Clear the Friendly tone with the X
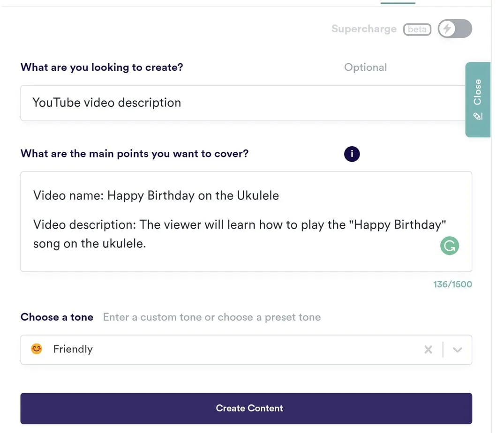The image size is (504, 433). point(428,350)
